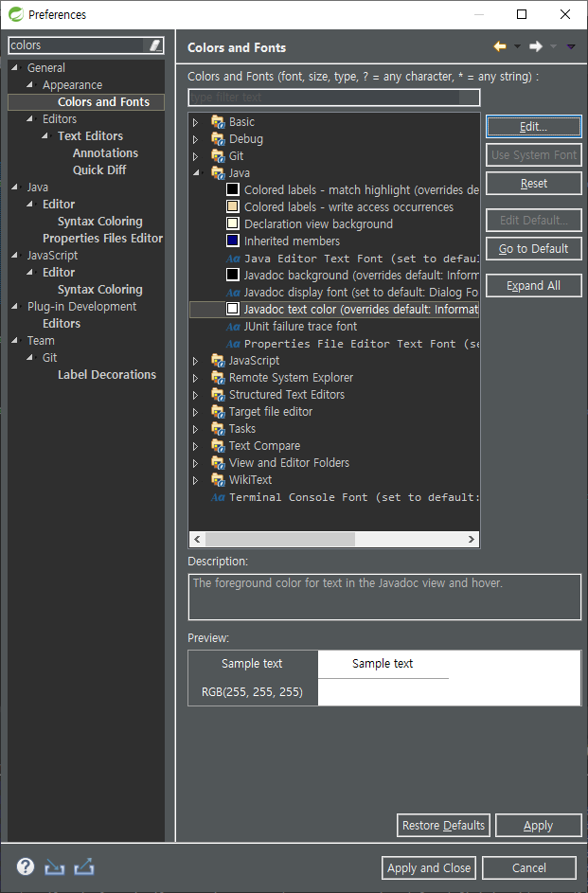This screenshot has width=588, height=893.
Task: Open help via question mark icon
Action: click(25, 866)
